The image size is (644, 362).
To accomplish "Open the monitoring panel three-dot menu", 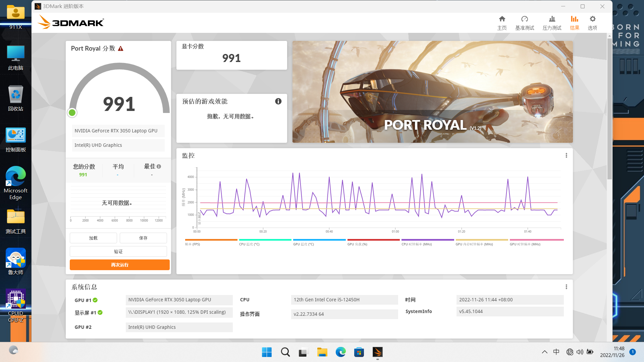I will (566, 156).
